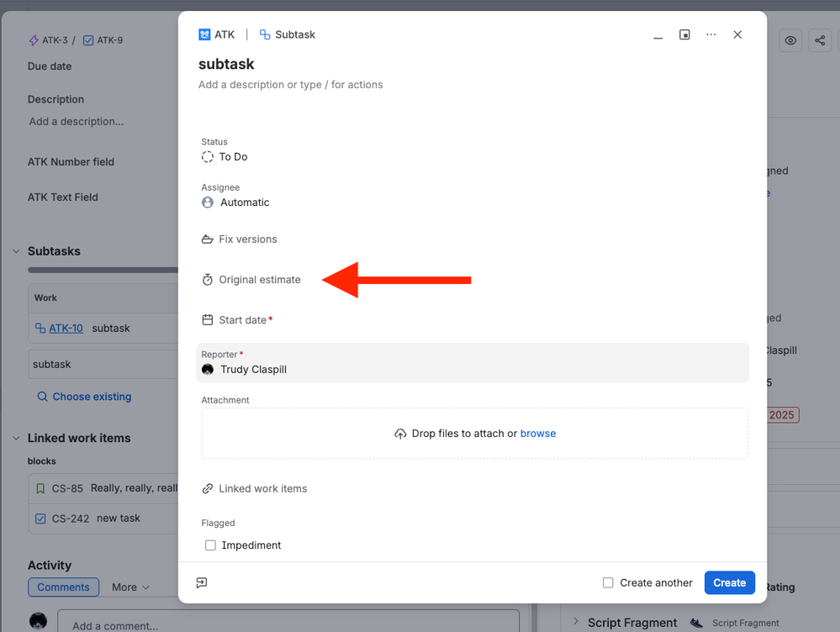Click the Due date label in background

click(50, 66)
